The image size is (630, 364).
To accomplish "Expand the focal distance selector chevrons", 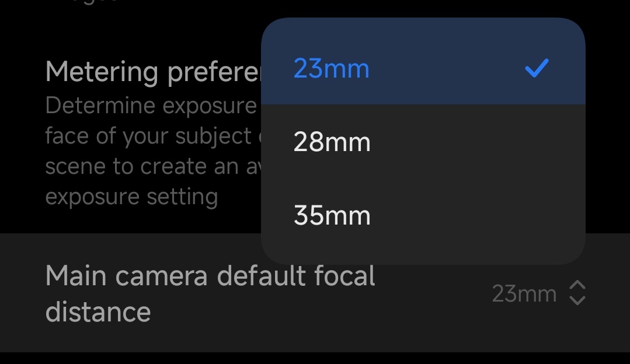I will tap(576, 294).
